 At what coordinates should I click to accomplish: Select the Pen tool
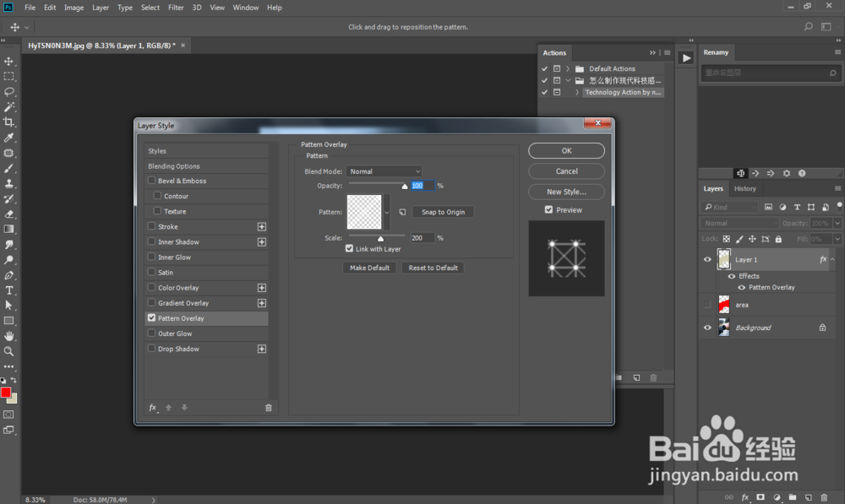(8, 275)
